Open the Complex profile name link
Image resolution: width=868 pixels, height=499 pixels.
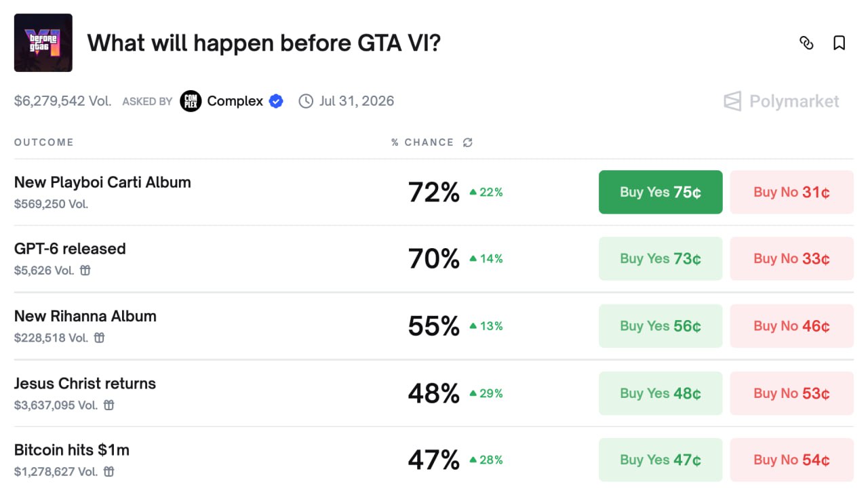235,102
